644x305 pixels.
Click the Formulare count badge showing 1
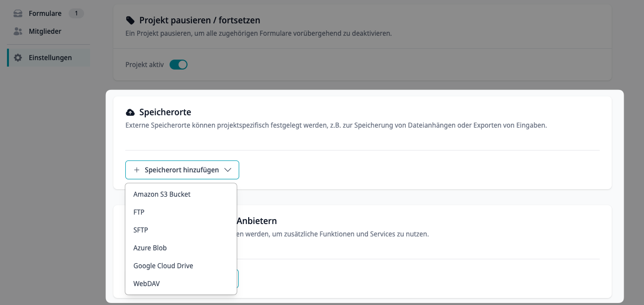pos(76,13)
